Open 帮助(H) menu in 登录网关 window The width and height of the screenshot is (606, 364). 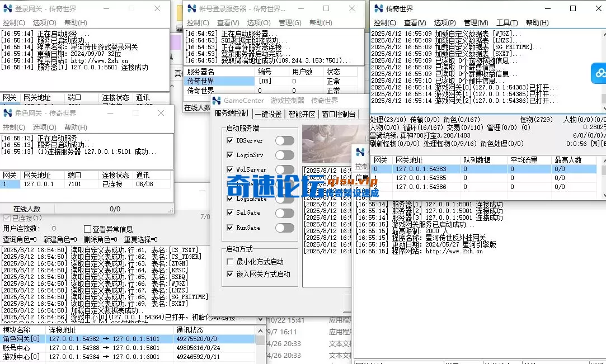click(x=76, y=23)
